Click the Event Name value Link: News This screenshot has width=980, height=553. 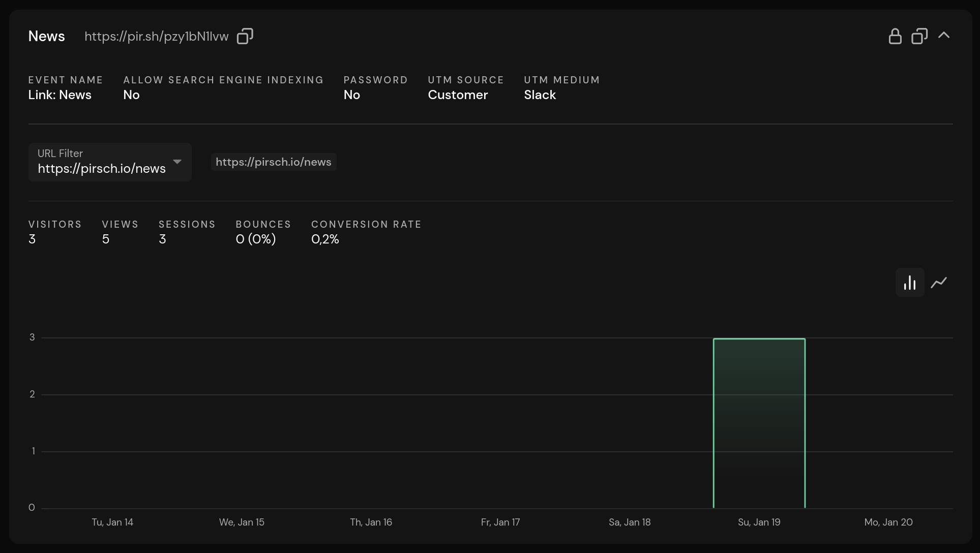60,95
